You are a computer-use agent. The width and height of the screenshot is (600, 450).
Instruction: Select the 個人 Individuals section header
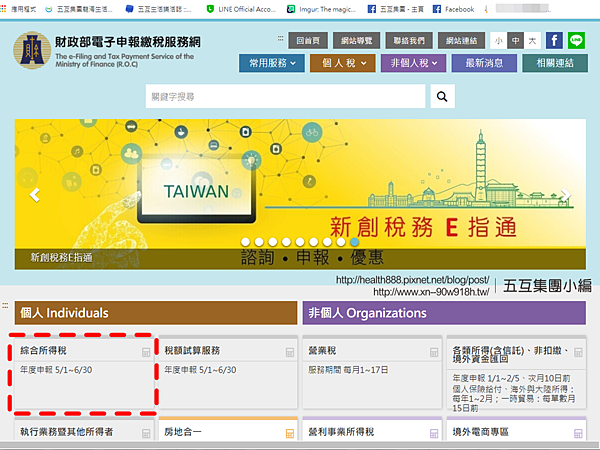click(156, 313)
